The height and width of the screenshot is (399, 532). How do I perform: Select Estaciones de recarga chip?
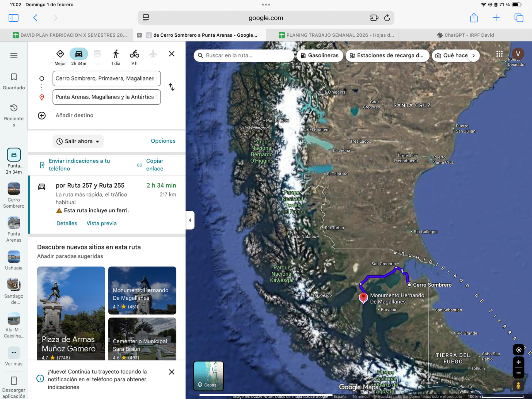[x=387, y=55]
